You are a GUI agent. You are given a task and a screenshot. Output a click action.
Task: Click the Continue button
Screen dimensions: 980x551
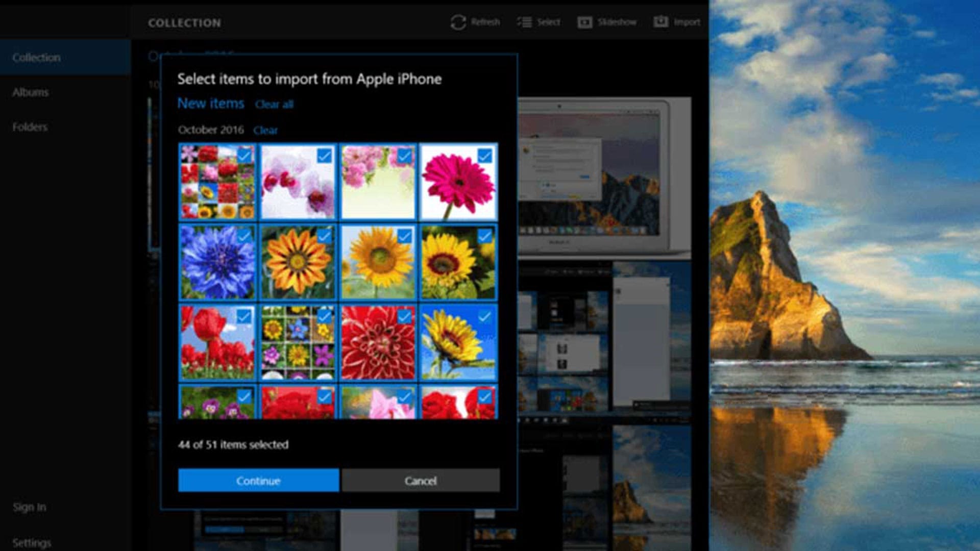[258, 481]
